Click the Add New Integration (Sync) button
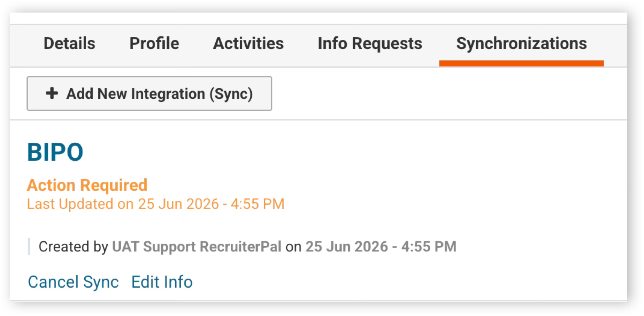This screenshot has height=316, width=644. pos(149,93)
